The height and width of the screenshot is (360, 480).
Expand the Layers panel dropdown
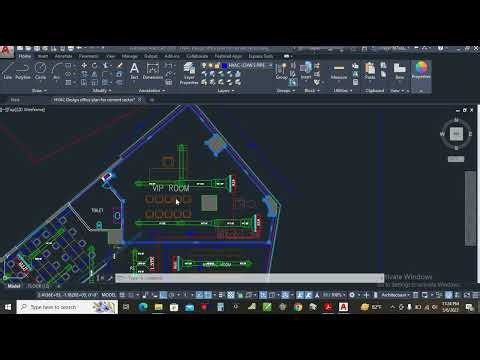pyautogui.click(x=226, y=90)
